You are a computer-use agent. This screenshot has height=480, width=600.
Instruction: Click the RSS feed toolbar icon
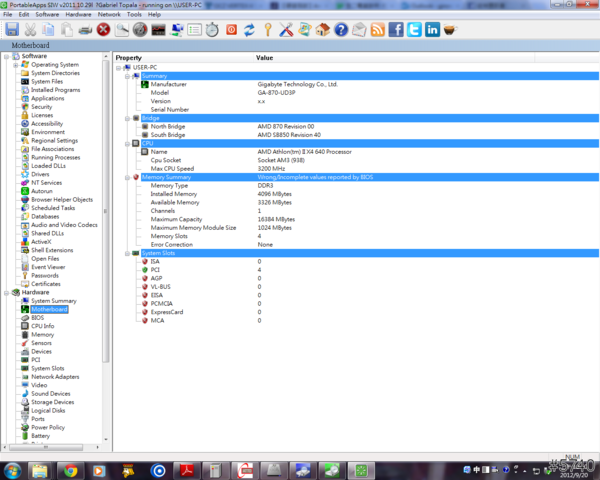[x=377, y=30]
